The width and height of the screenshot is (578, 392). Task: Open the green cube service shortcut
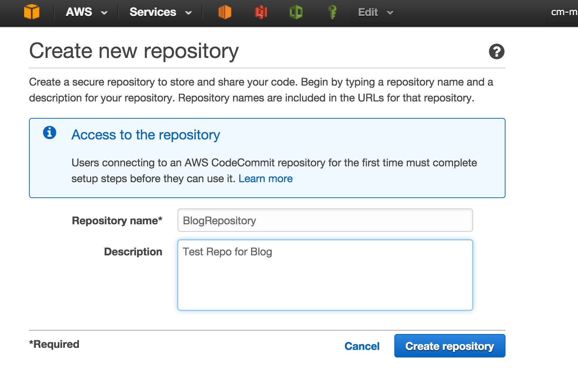(x=296, y=12)
